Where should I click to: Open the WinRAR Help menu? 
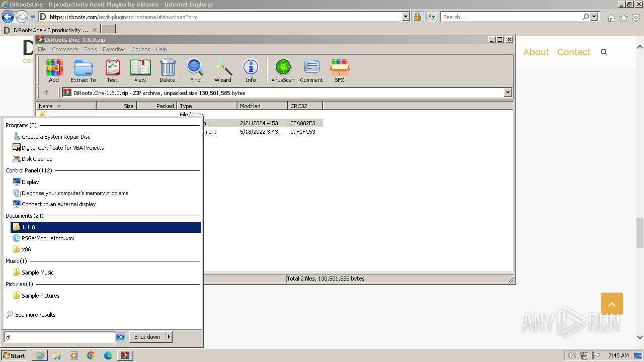pos(161,49)
